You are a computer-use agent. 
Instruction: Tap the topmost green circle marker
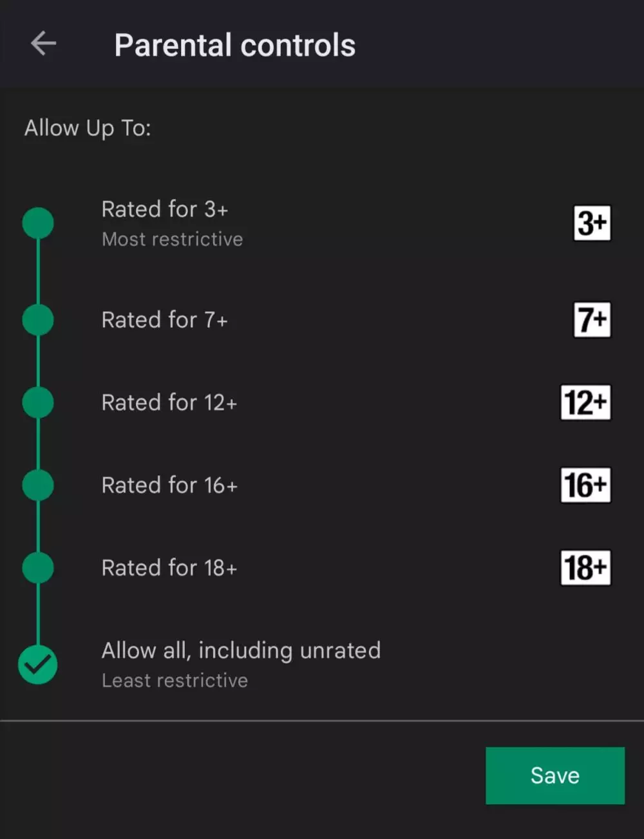pyautogui.click(x=38, y=223)
